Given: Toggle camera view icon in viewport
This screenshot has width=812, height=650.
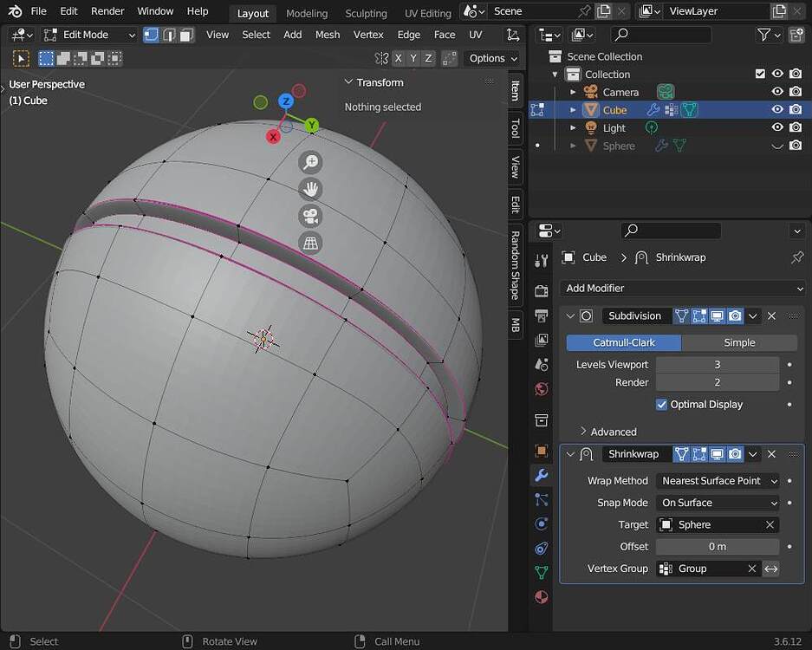Looking at the screenshot, I should coord(310,216).
